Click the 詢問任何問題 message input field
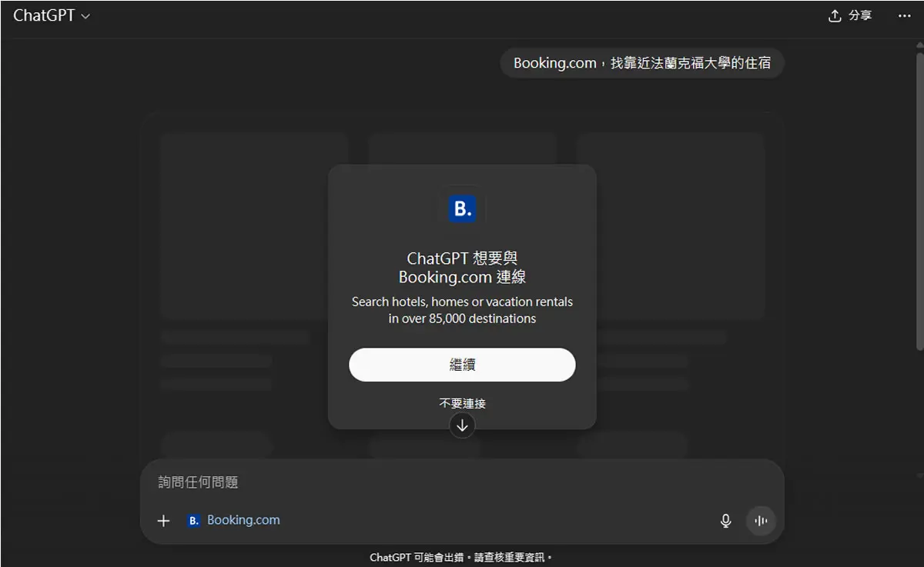Screen dimensions: 924x567 coord(462,482)
